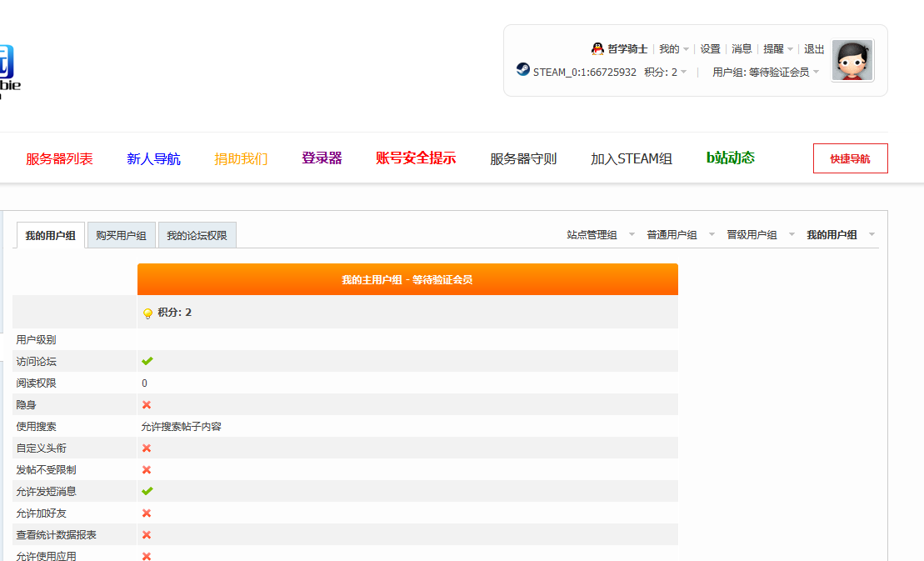Viewport: 924px width, 561px height.
Task: Click the red X in 允许加好友 row
Action: point(147,513)
